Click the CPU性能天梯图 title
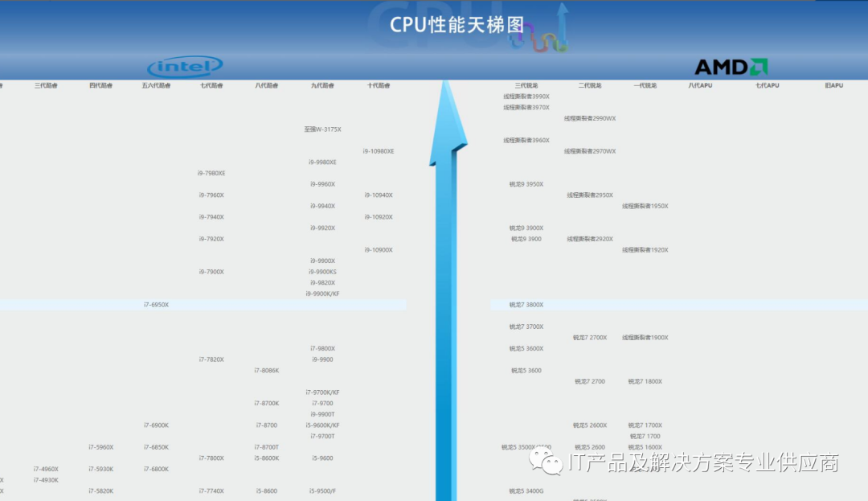 coord(457,25)
